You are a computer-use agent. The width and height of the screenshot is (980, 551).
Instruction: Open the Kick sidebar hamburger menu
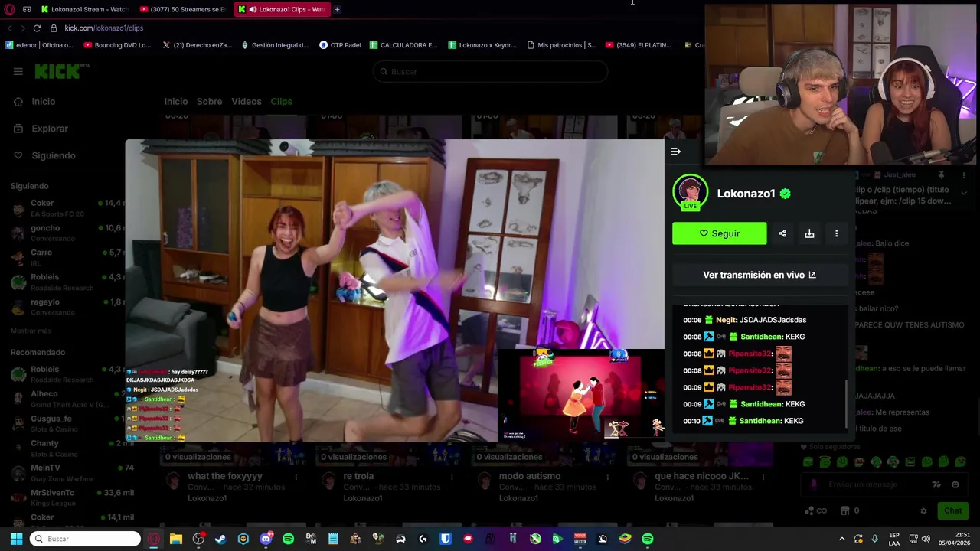point(18,71)
